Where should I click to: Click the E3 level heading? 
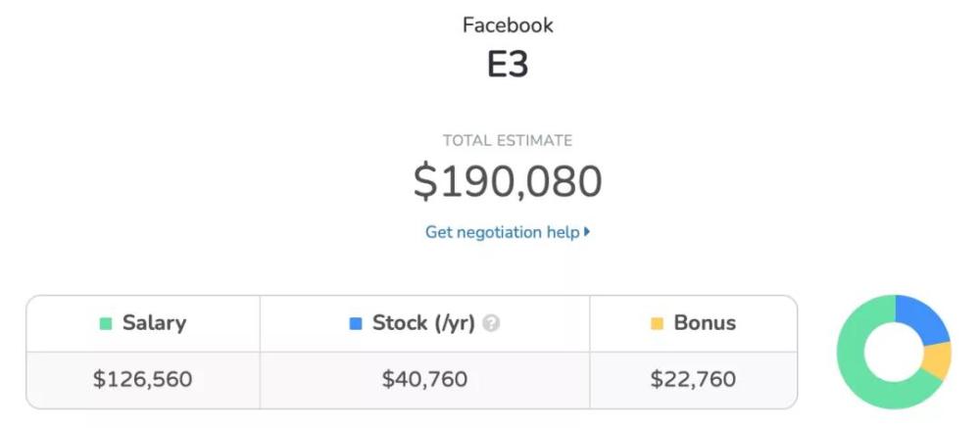(508, 64)
